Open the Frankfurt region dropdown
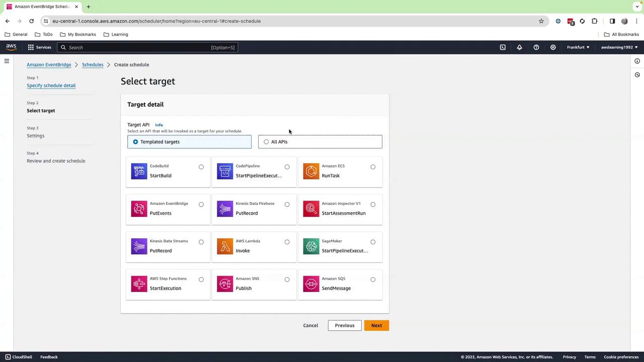644x362 pixels. tap(578, 47)
